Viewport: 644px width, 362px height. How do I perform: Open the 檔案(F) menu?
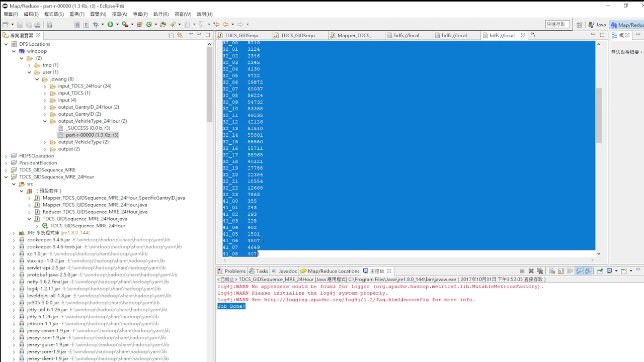11,14
